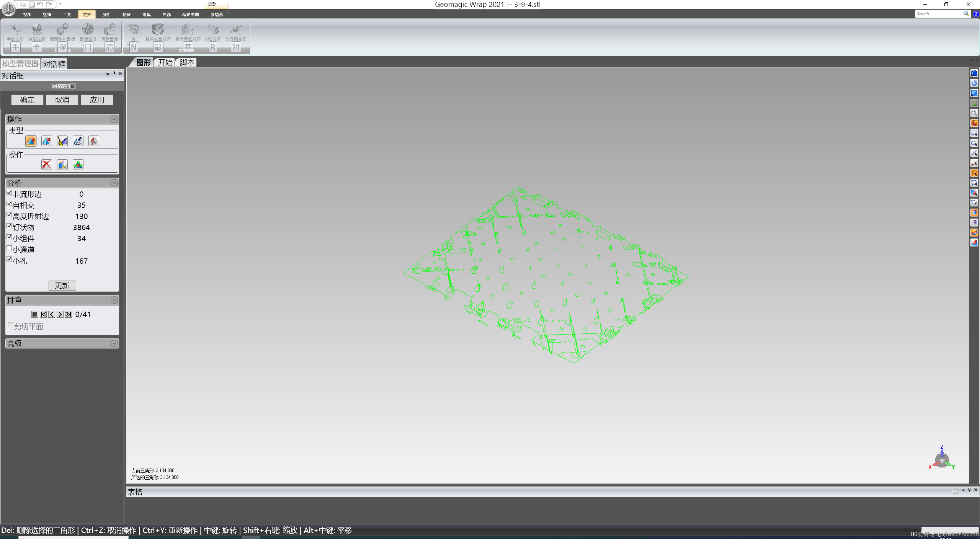Click the 更新 button in analysis section

pyautogui.click(x=62, y=286)
